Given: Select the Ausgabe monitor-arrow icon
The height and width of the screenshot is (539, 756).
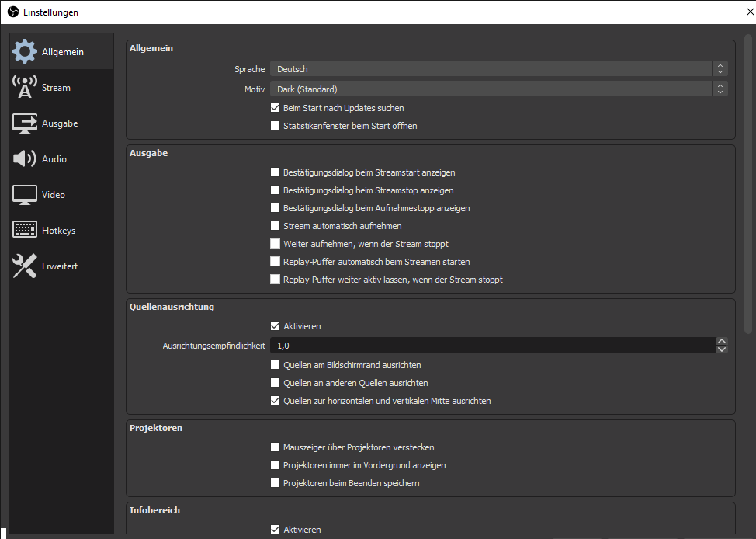Looking at the screenshot, I should point(25,123).
